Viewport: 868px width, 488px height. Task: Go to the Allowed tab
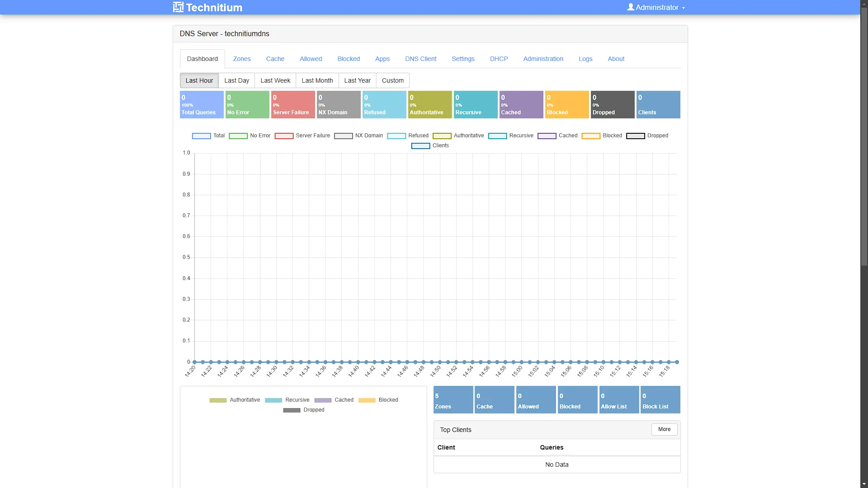coord(311,59)
